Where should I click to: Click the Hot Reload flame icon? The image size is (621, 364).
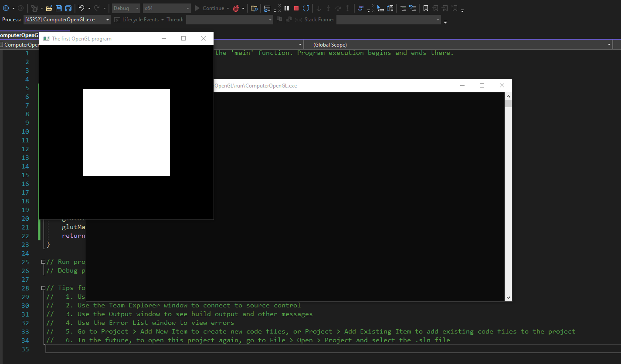(x=236, y=8)
